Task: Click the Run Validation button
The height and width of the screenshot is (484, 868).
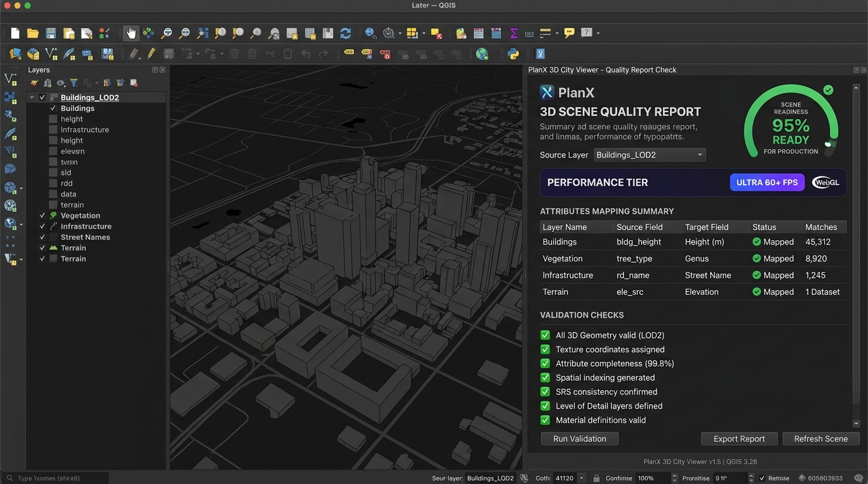Action: 580,439
